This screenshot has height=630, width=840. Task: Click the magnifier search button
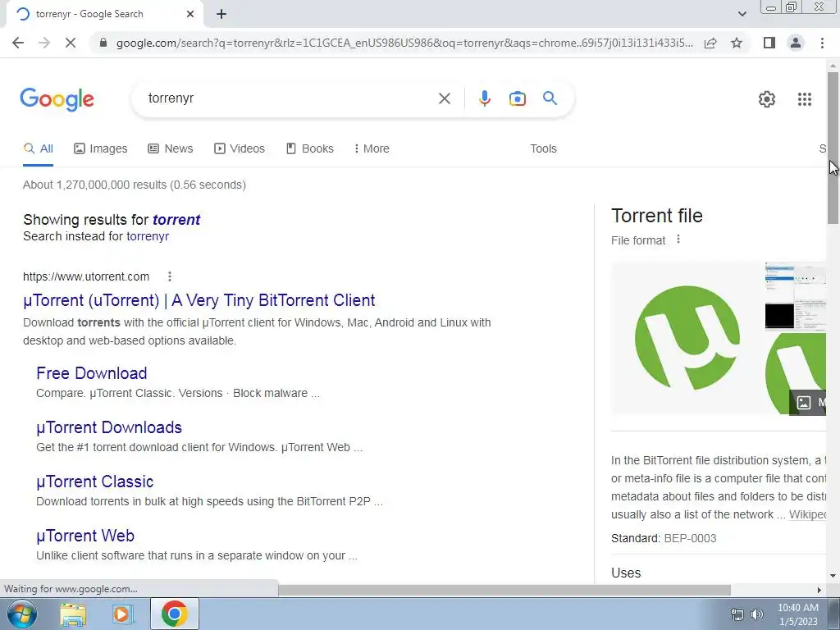550,98
